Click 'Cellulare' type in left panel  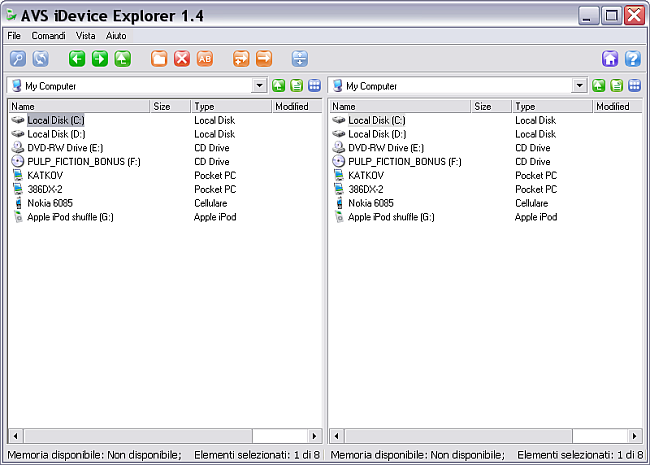pos(211,203)
